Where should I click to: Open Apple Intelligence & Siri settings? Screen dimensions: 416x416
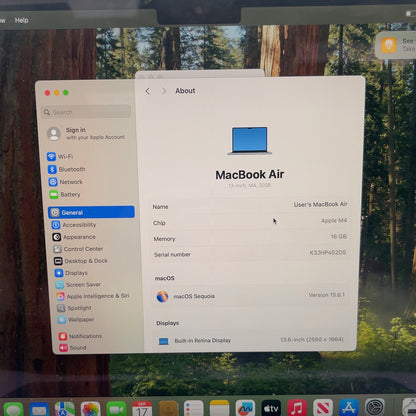pyautogui.click(x=93, y=296)
